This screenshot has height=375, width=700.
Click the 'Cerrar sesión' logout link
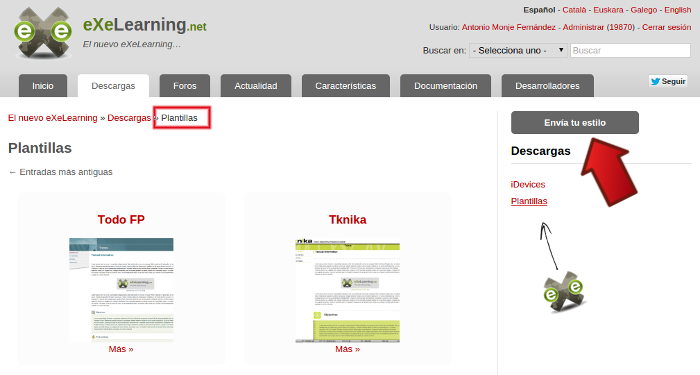667,27
